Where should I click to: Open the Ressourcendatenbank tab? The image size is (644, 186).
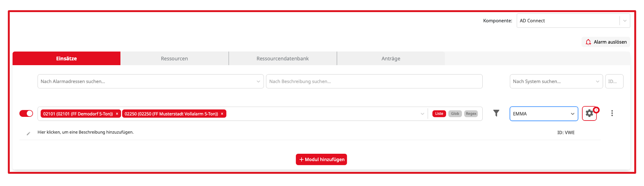click(x=282, y=58)
